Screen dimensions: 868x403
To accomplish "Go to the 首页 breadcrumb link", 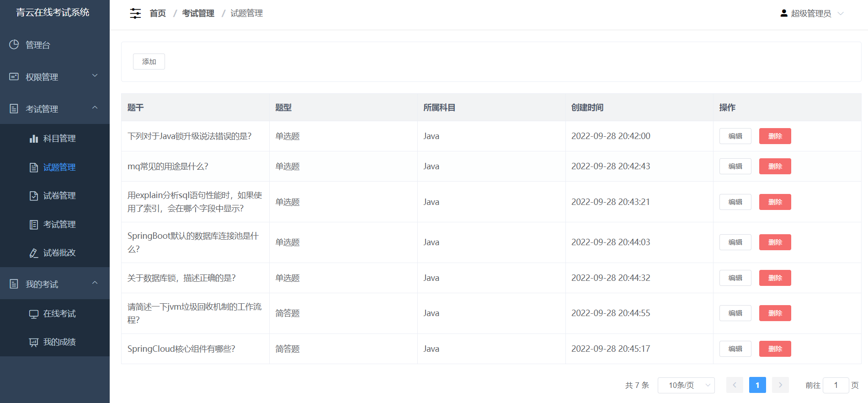I will (x=158, y=13).
